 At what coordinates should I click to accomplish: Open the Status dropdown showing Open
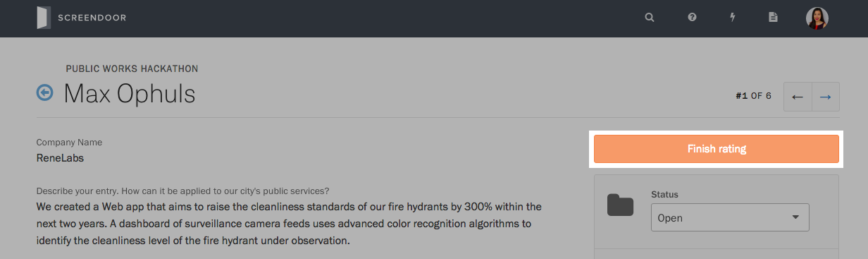point(730,217)
